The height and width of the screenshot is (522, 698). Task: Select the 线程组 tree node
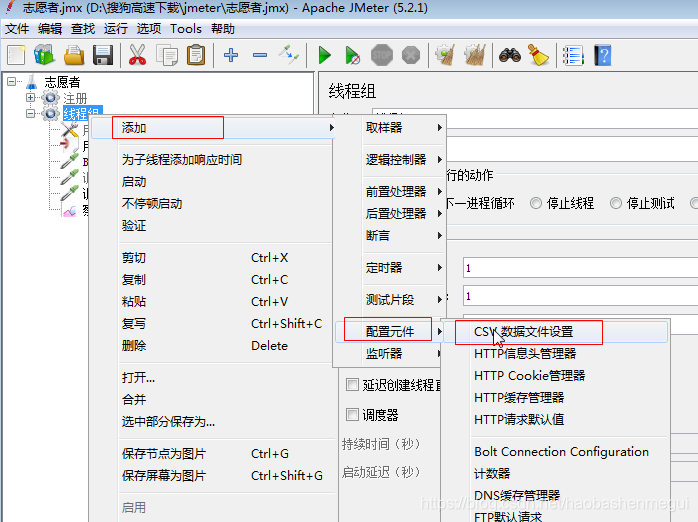[x=82, y=113]
